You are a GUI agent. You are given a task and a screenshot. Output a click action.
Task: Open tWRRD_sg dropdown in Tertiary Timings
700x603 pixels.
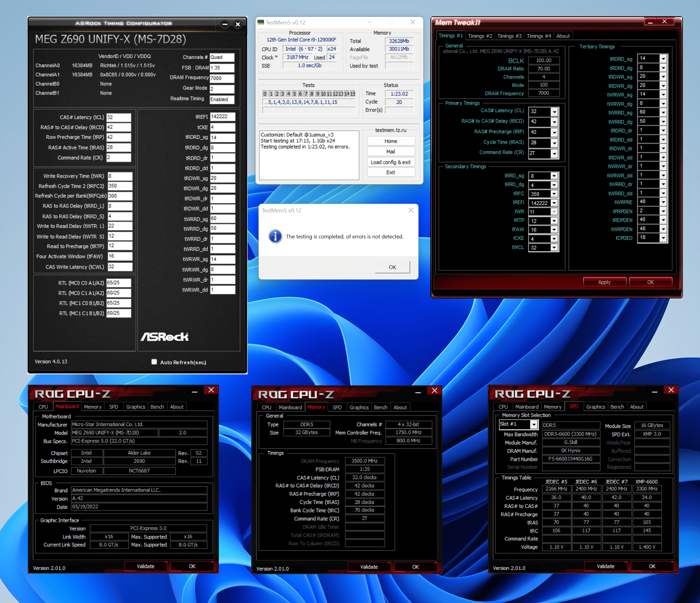pyautogui.click(x=664, y=113)
